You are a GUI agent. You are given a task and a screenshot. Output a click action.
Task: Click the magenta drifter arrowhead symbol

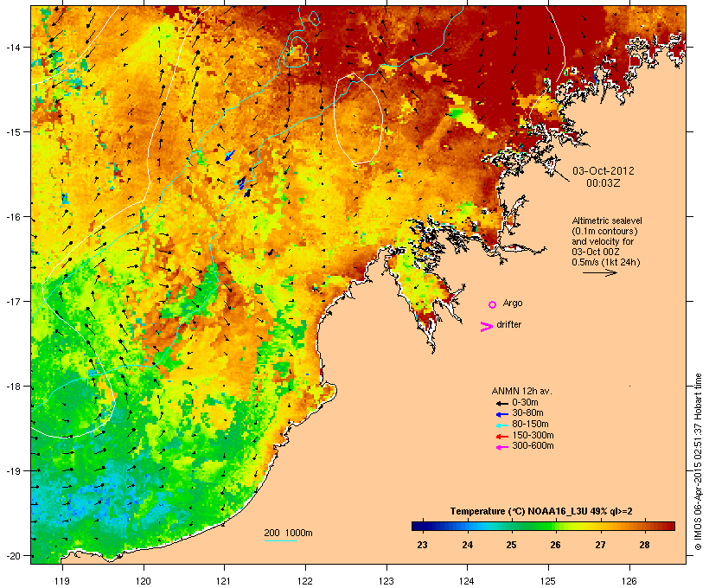coord(486,327)
